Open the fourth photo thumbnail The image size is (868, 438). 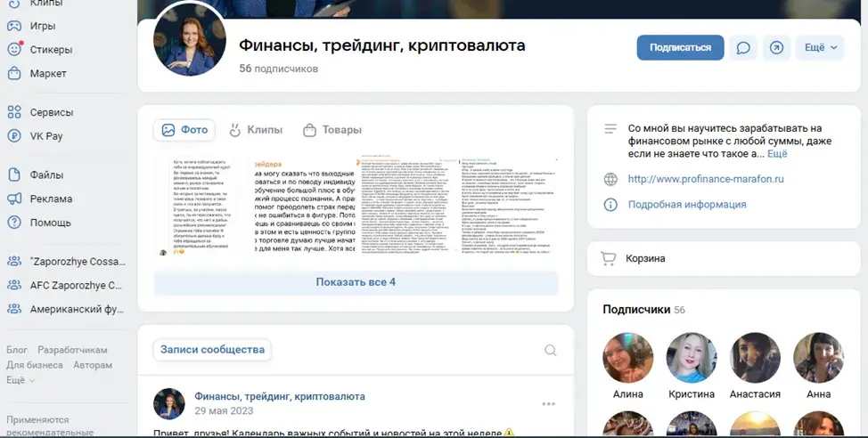(x=509, y=207)
